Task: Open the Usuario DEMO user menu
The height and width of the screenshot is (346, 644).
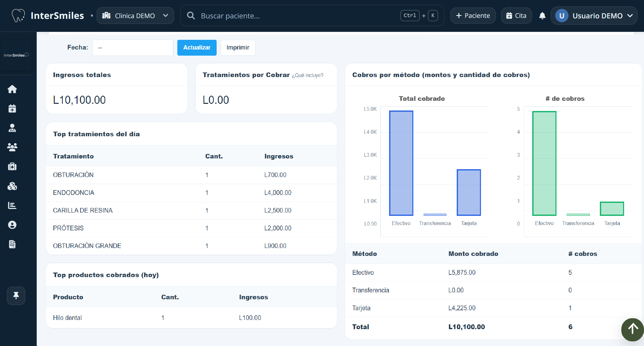Action: click(x=594, y=16)
